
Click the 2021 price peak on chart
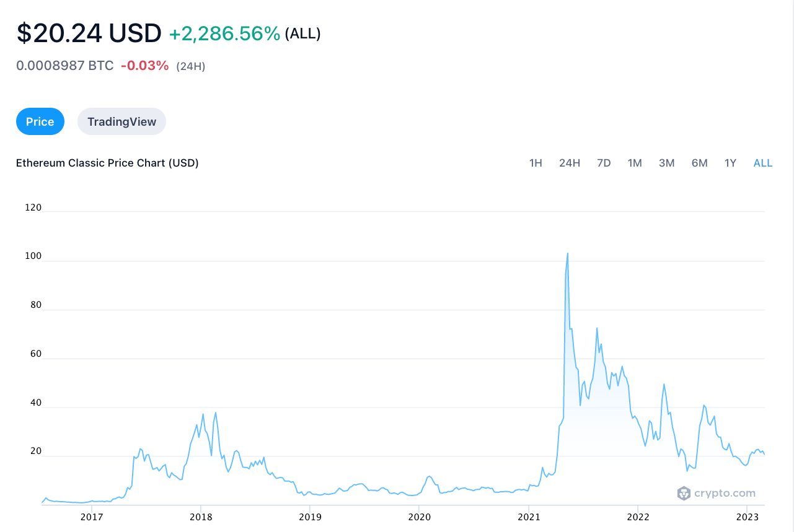[x=567, y=253]
